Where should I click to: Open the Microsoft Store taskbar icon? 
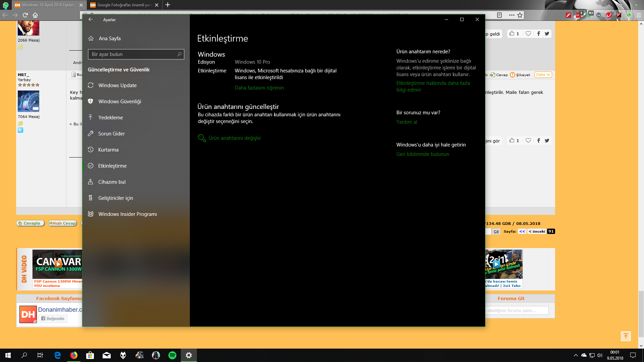pos(90,355)
